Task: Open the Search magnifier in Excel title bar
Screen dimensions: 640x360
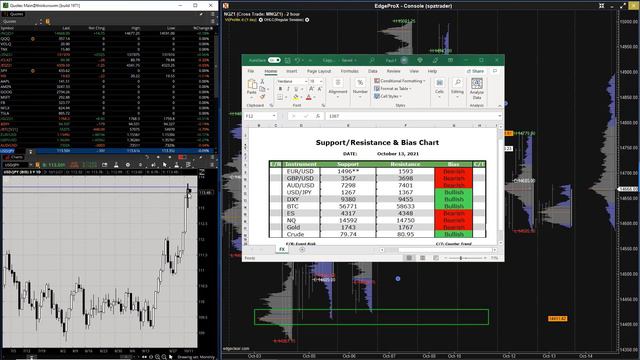Action: click(x=371, y=60)
